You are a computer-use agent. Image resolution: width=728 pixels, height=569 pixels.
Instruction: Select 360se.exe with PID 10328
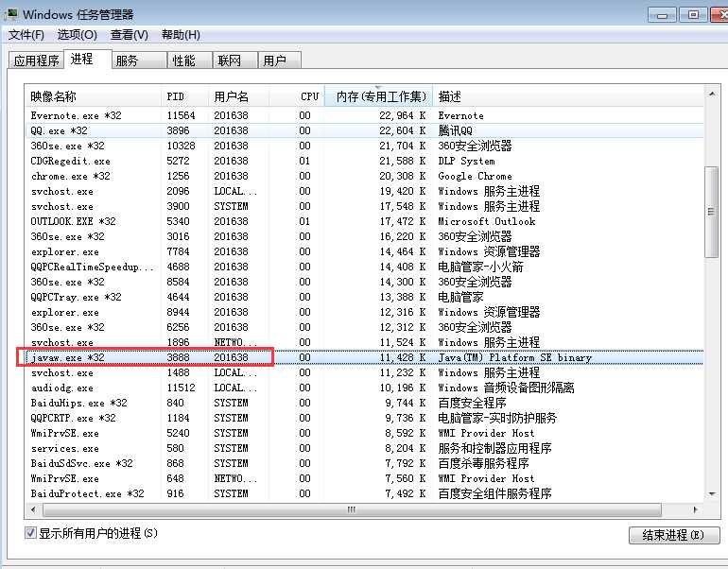click(364, 146)
